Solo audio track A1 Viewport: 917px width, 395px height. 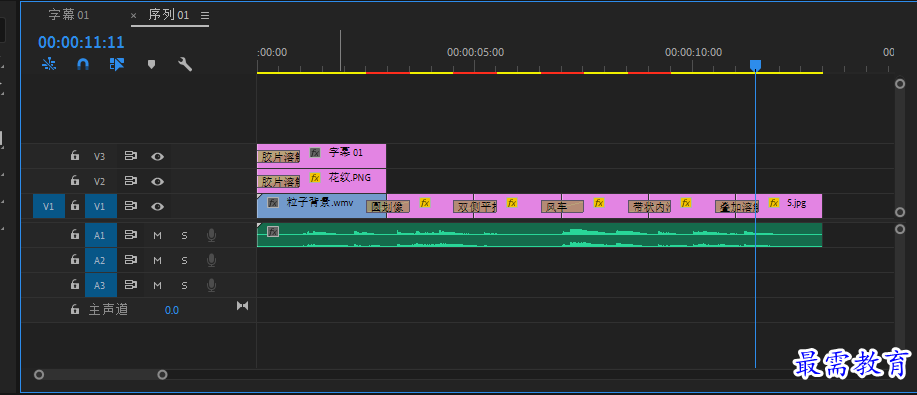(x=184, y=235)
